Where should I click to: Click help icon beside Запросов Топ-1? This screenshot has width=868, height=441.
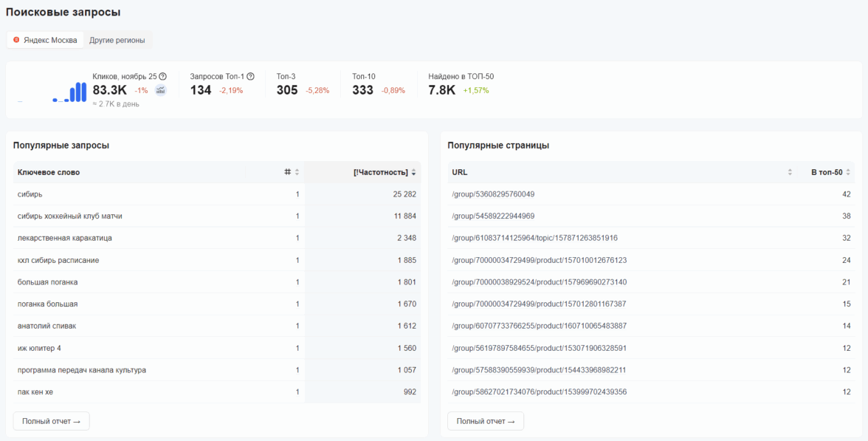(250, 76)
